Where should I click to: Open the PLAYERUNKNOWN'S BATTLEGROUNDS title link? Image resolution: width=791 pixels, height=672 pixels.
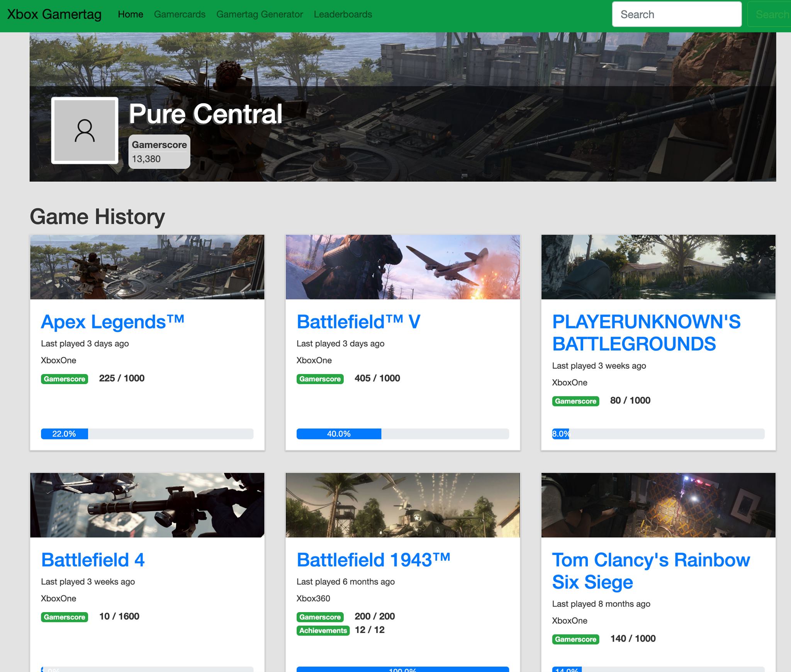tap(647, 333)
